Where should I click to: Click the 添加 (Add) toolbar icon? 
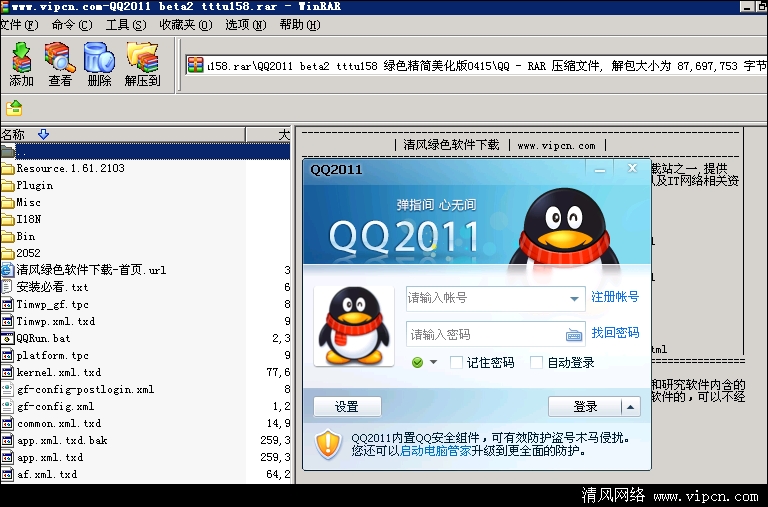click(21, 64)
